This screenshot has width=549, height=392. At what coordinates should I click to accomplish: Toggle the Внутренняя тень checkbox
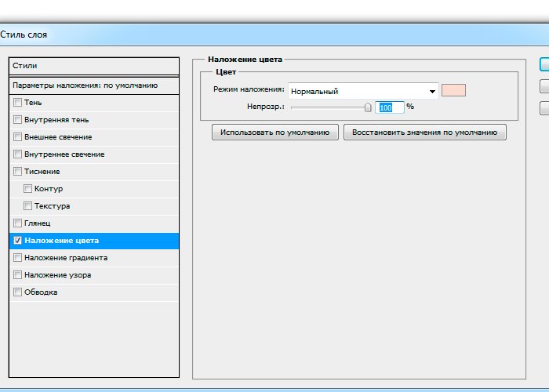17,120
